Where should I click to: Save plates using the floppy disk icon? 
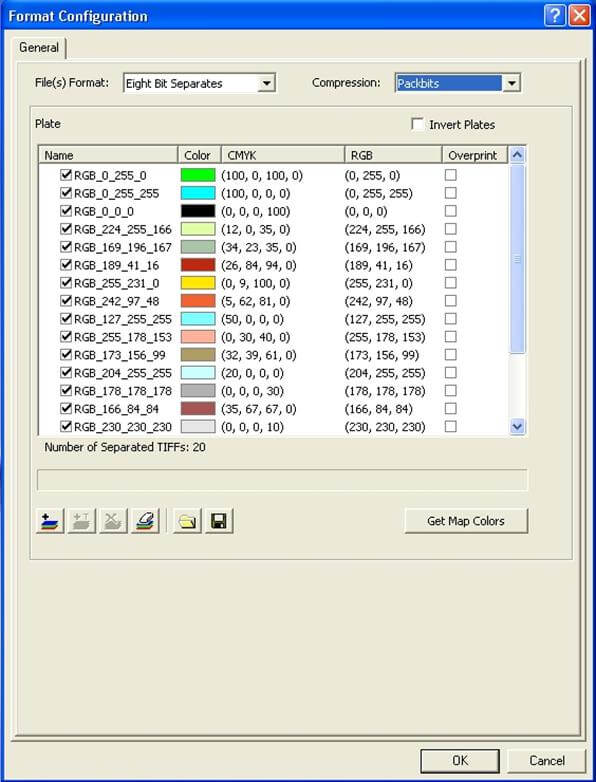point(219,521)
